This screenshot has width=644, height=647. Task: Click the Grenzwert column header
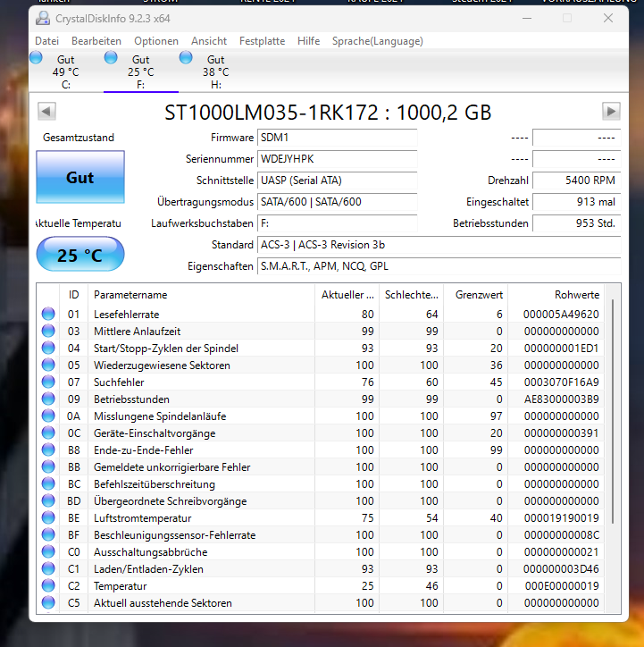(476, 295)
